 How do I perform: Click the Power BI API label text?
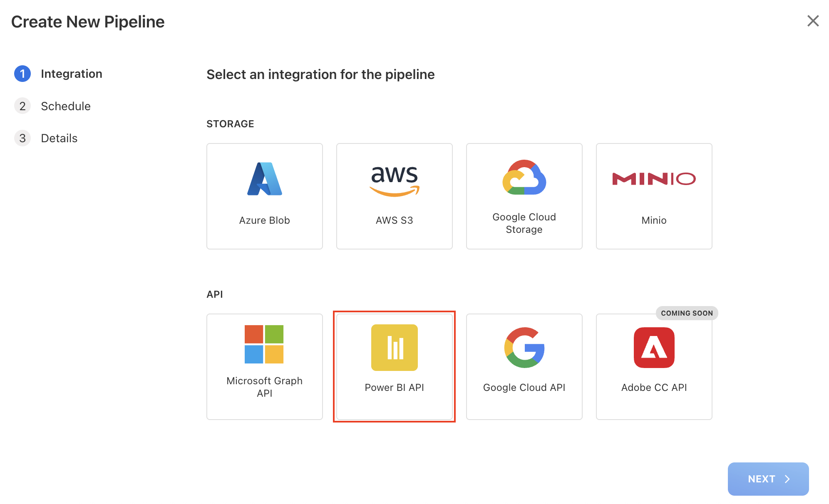pos(394,388)
